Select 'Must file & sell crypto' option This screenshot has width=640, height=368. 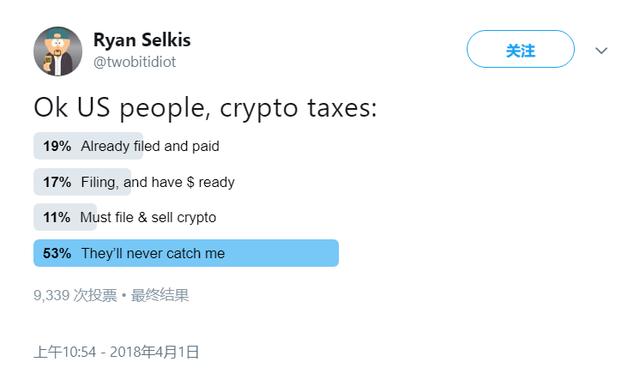148,217
